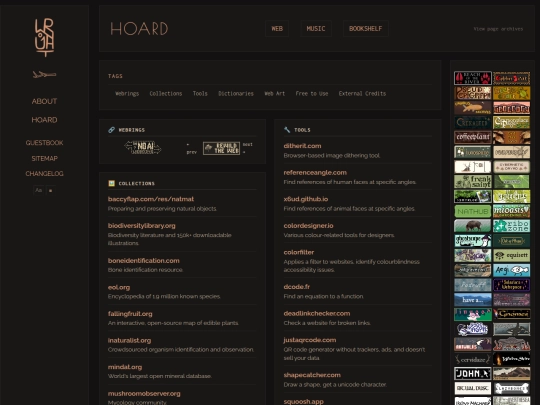Go to next webring site via next

coord(248,148)
